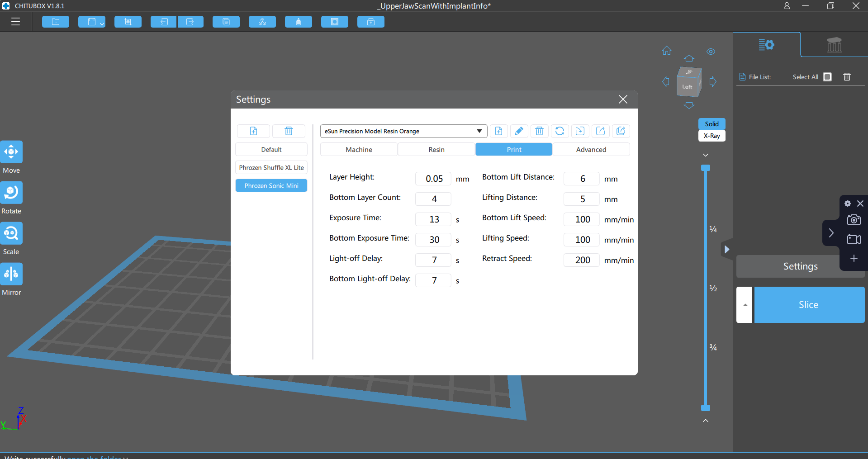This screenshot has height=459, width=868.
Task: Delete files with File List trash icon
Action: (x=847, y=77)
